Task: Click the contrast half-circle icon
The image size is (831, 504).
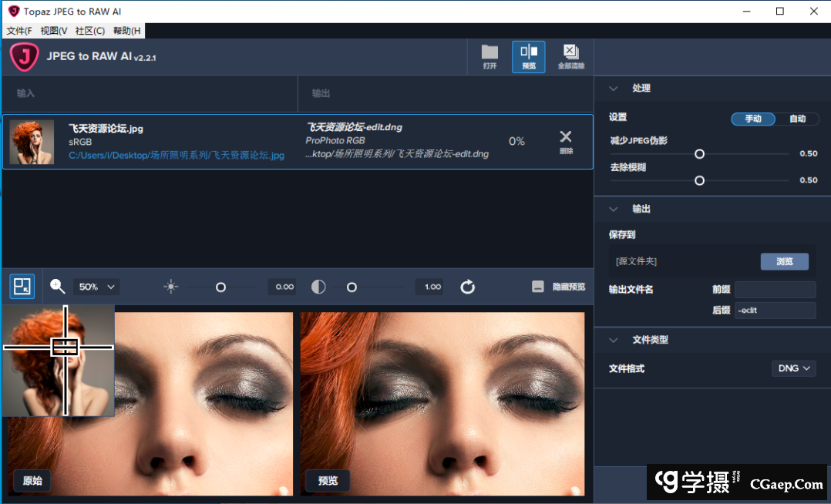Action: tap(318, 287)
